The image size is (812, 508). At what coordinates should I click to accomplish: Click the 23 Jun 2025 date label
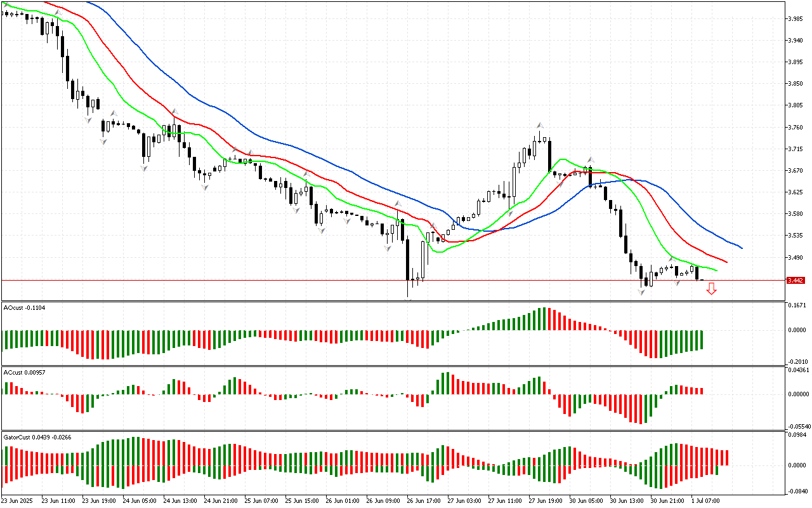(17, 500)
